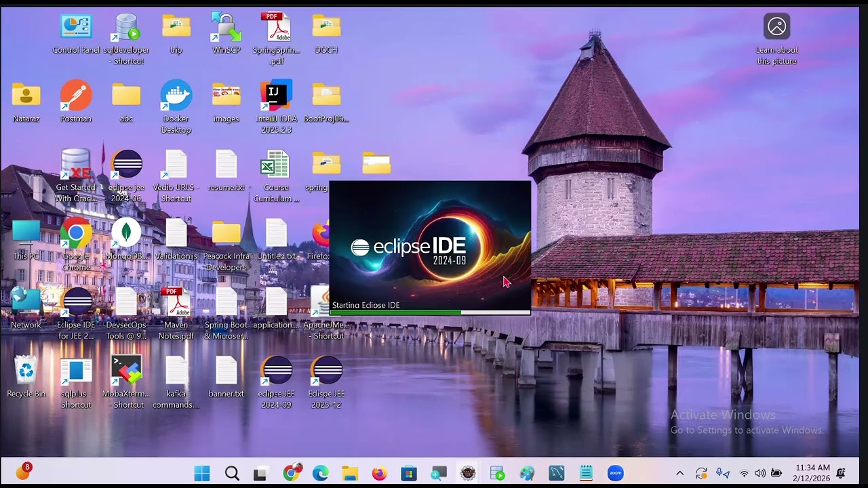Select the Course Curriculum Excel file
Image resolution: width=868 pixels, height=488 pixels.
(x=276, y=176)
